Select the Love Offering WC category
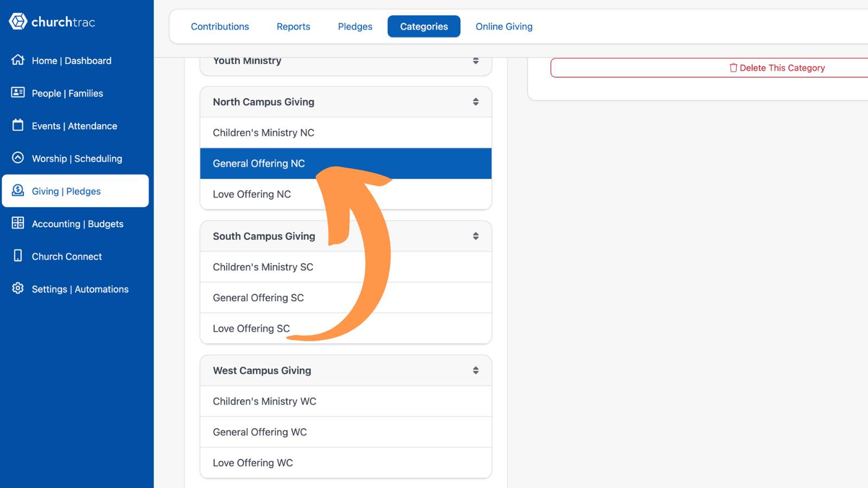The image size is (868, 488). [x=346, y=463]
